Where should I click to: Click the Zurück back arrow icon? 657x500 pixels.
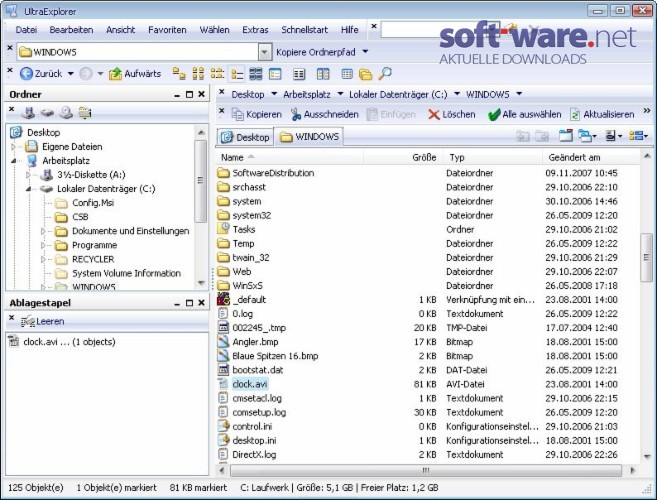[26, 74]
